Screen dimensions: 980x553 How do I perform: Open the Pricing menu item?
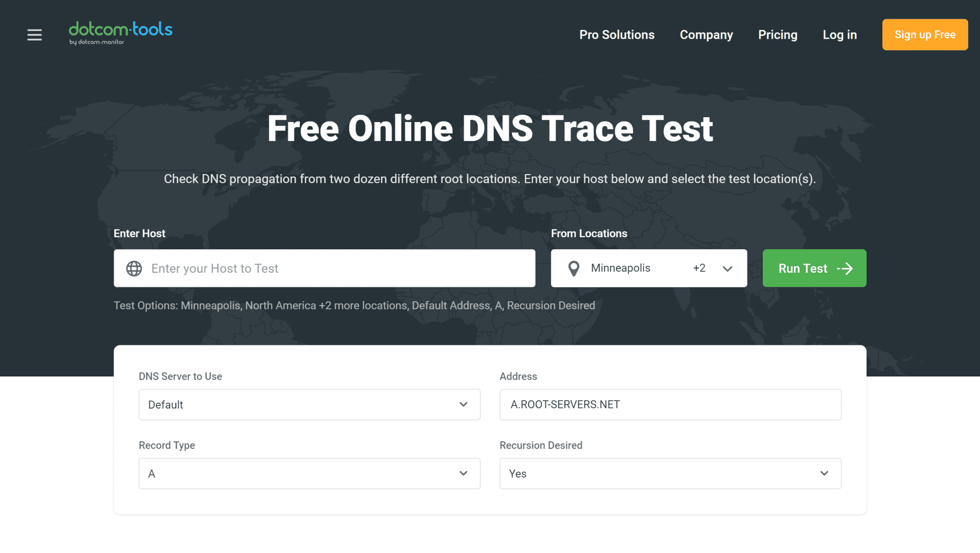click(x=778, y=34)
